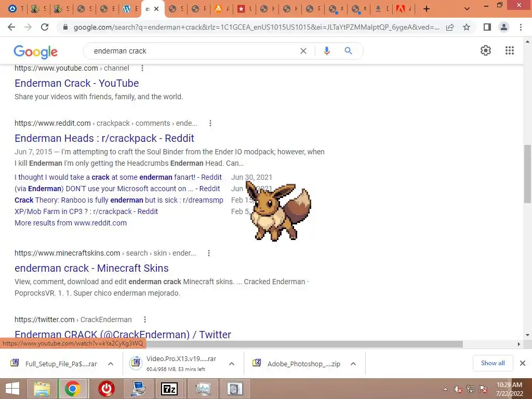Open the disk utility taskbar app
532x399 pixels.
[x=235, y=389]
